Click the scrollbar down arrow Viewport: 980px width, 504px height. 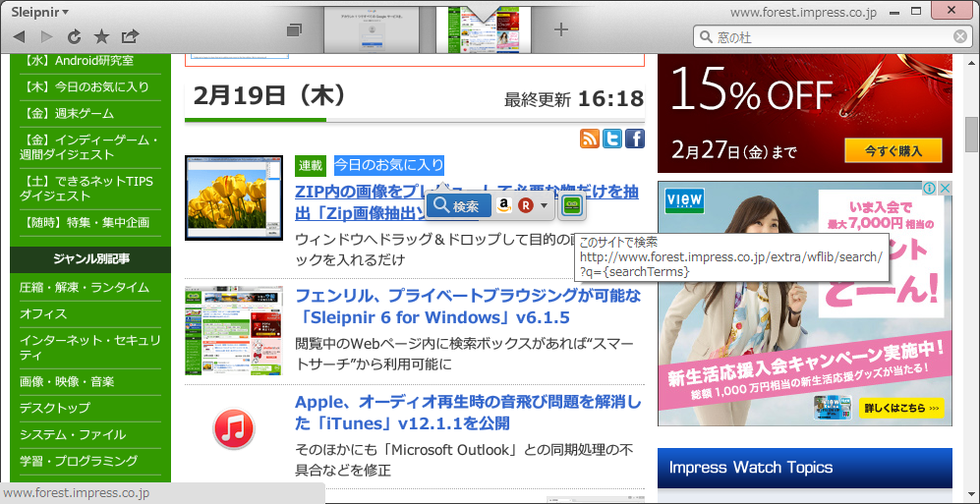pos(971,496)
